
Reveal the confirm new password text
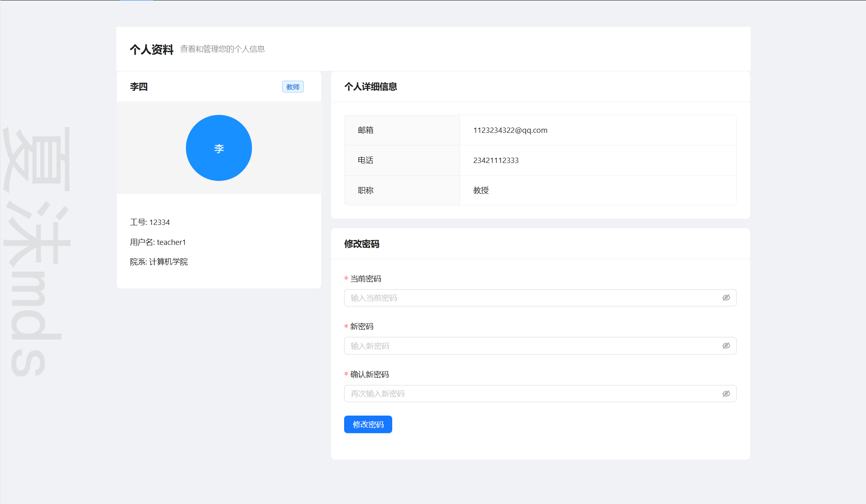pyautogui.click(x=726, y=394)
